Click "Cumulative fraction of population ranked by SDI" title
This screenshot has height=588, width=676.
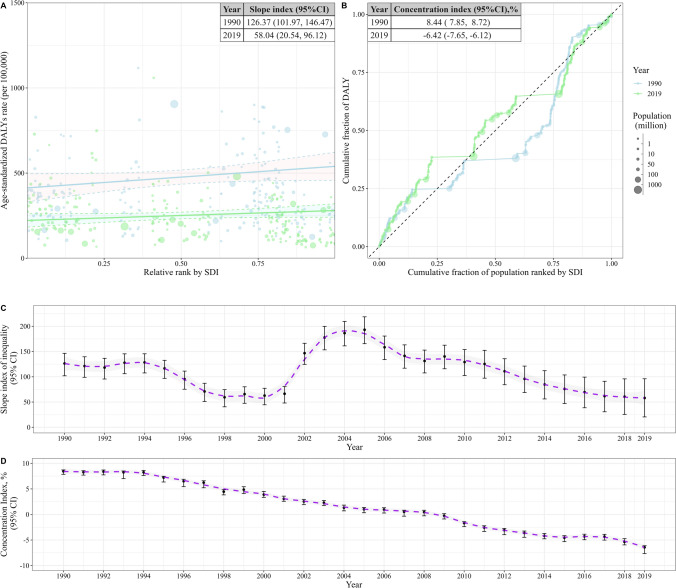click(495, 272)
